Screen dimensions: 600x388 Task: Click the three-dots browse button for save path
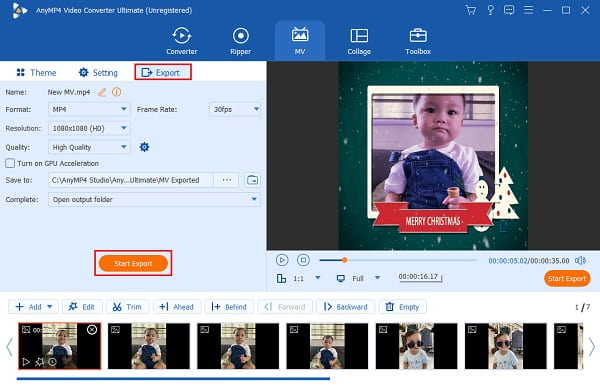pos(227,180)
